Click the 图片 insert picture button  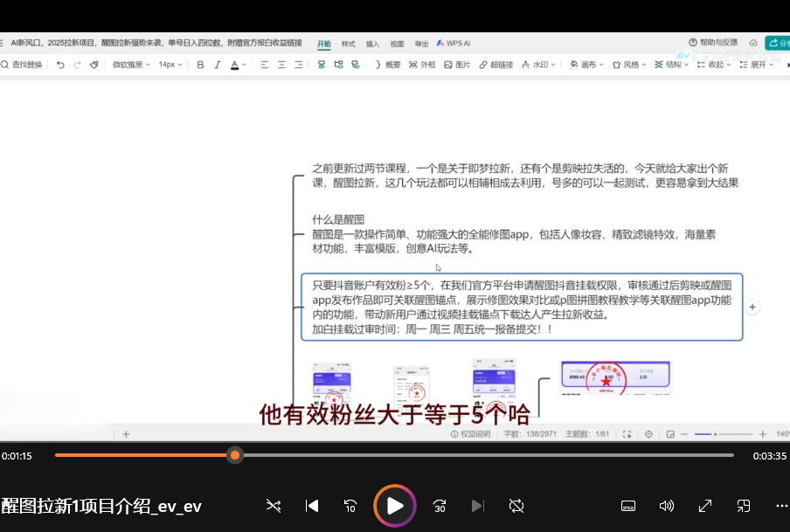[x=457, y=65]
